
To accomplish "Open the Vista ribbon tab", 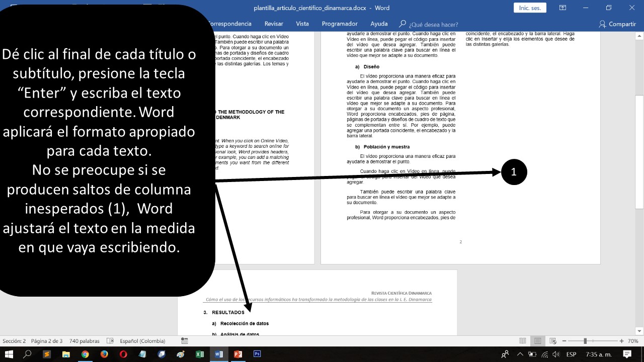I will coord(302,24).
